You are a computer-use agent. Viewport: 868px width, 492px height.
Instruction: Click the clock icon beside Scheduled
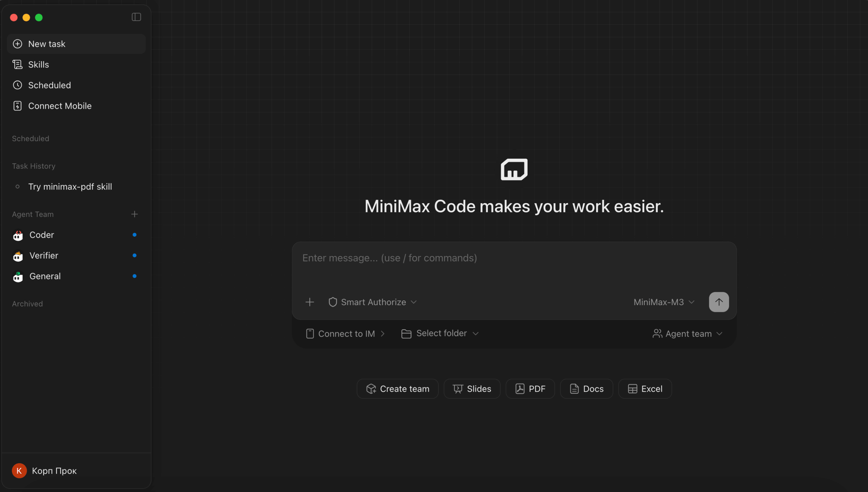coord(18,85)
